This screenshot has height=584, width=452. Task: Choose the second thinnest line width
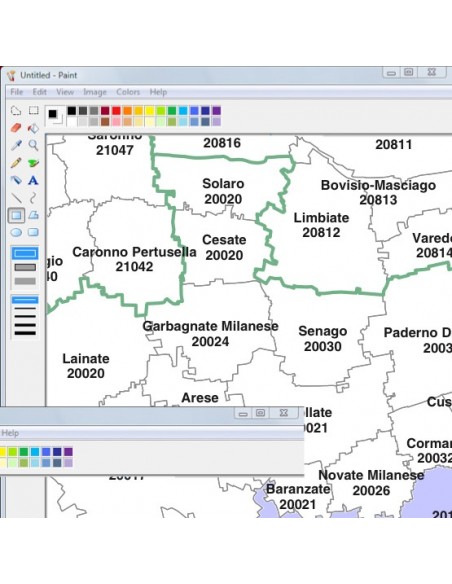click(x=25, y=308)
